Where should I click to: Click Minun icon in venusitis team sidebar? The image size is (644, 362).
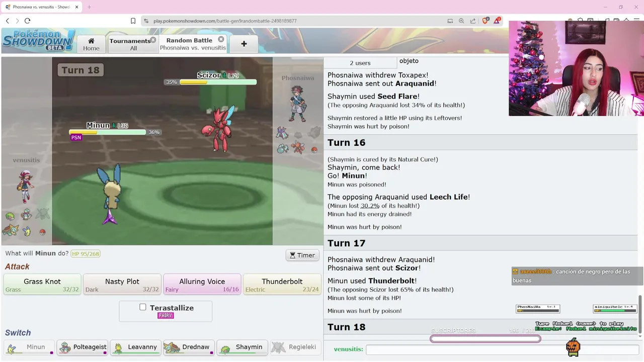coord(27,231)
